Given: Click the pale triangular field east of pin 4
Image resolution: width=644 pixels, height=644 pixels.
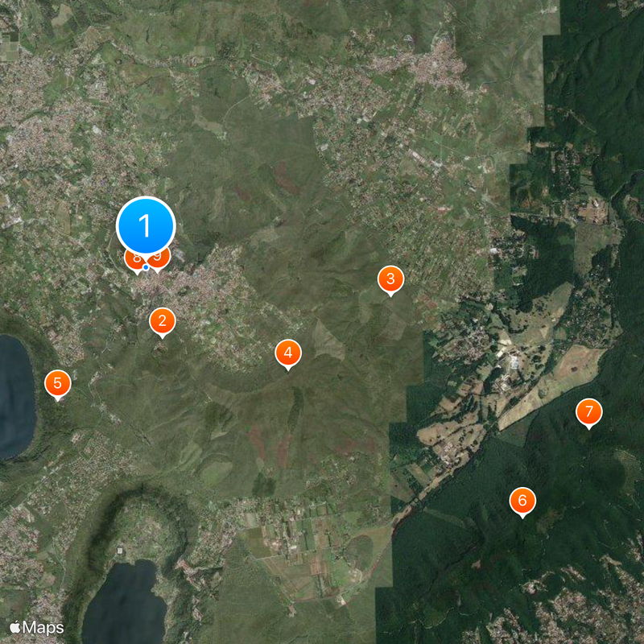Looking at the screenshot, I should pos(328,341).
